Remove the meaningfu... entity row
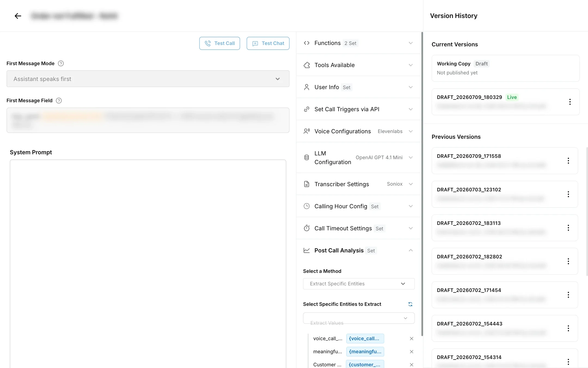588x368 pixels. (x=411, y=352)
